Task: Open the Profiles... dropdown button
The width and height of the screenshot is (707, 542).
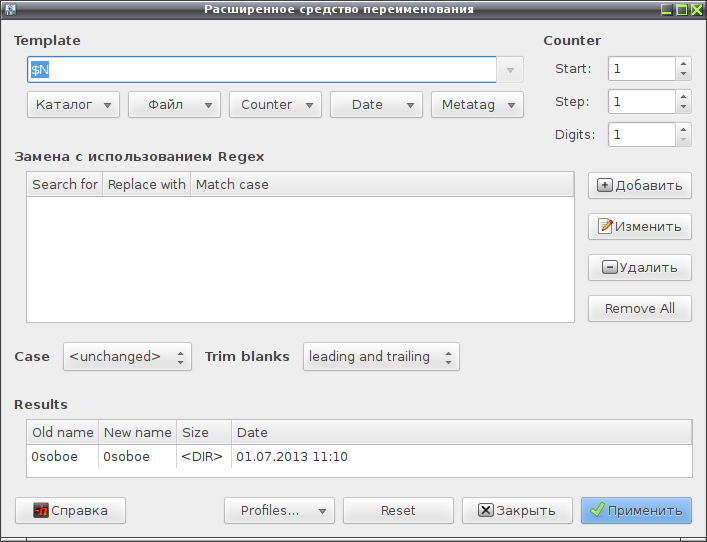Action: 279,510
